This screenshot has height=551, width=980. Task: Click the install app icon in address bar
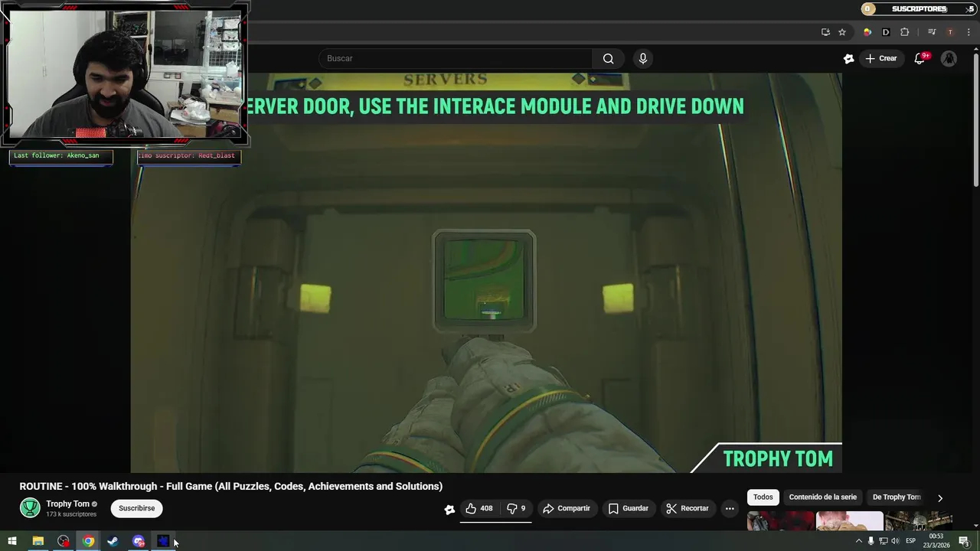coord(825,32)
